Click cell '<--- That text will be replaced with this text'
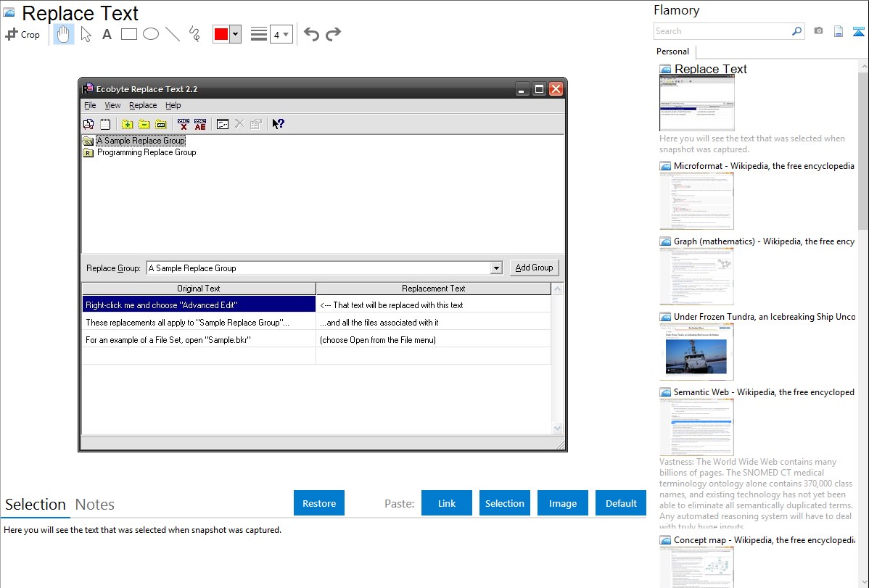 click(433, 305)
